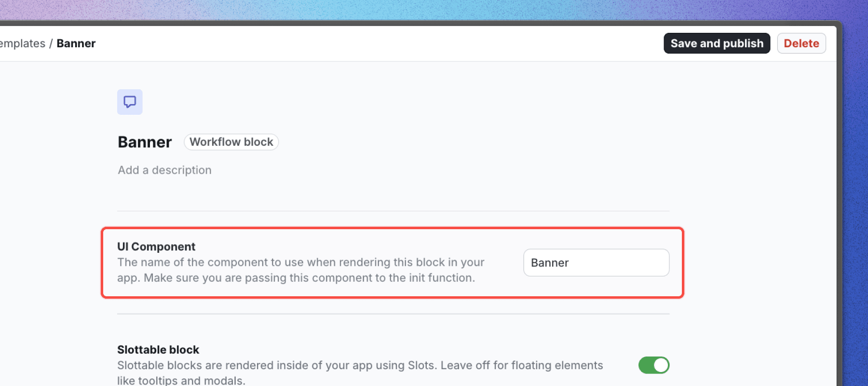
Task: Click the Slottable block heading
Action: point(158,350)
